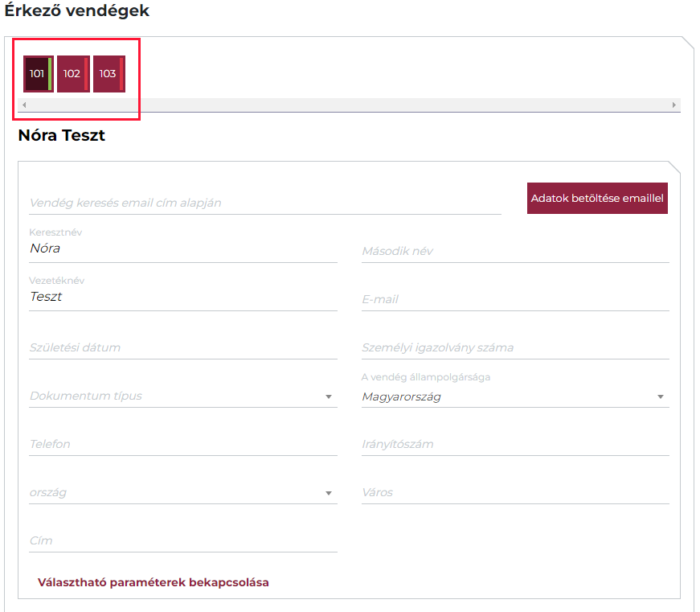Select the Születési dátum field
The height and width of the screenshot is (612, 700).
[182, 348]
